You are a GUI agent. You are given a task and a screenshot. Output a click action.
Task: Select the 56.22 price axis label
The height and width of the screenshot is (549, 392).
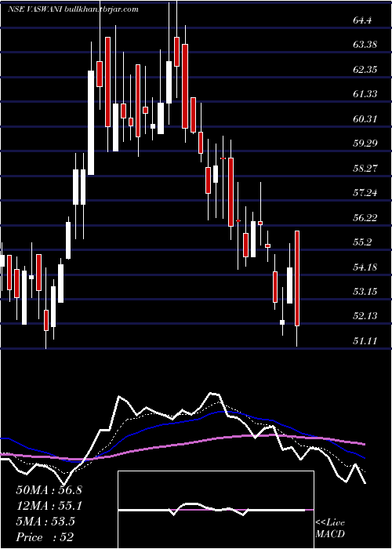365,218
